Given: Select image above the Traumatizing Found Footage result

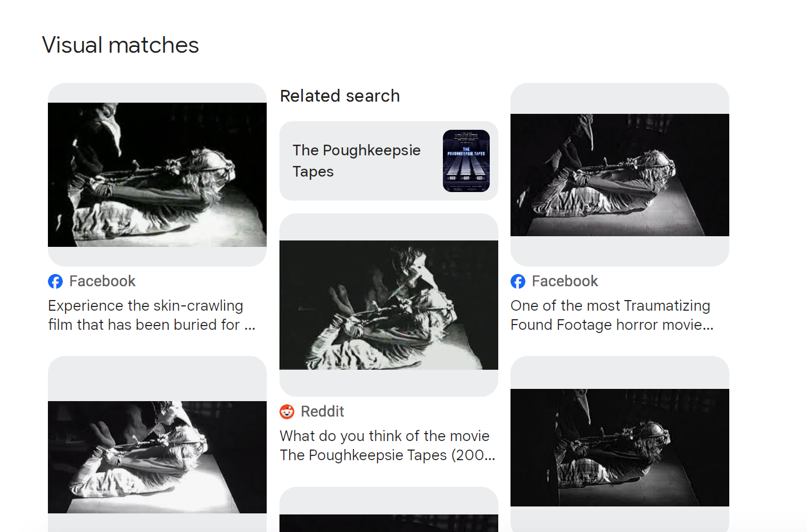Looking at the screenshot, I should pos(620,174).
